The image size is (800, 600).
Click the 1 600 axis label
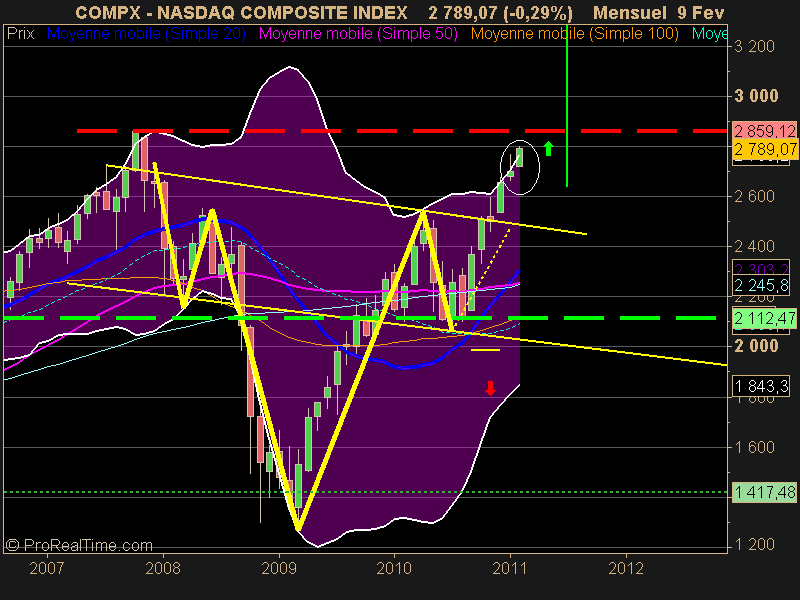[x=754, y=447]
